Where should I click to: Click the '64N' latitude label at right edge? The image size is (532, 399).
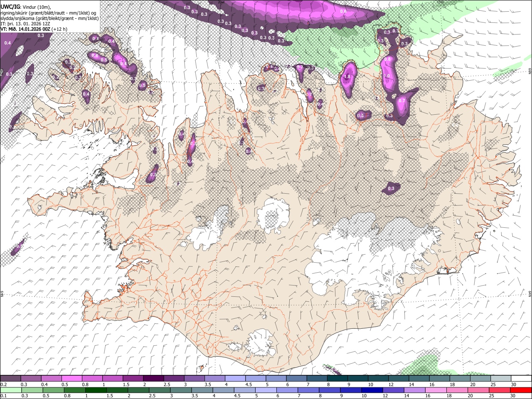coord(530,294)
